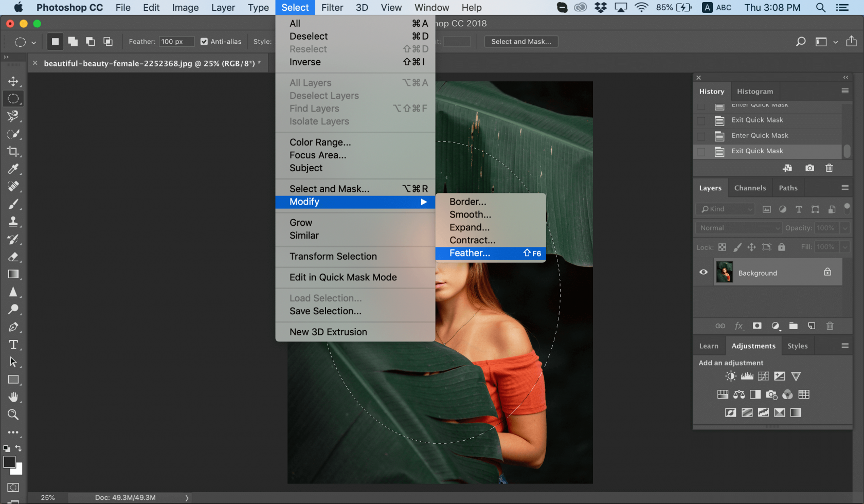Select the Move tool

click(x=13, y=81)
